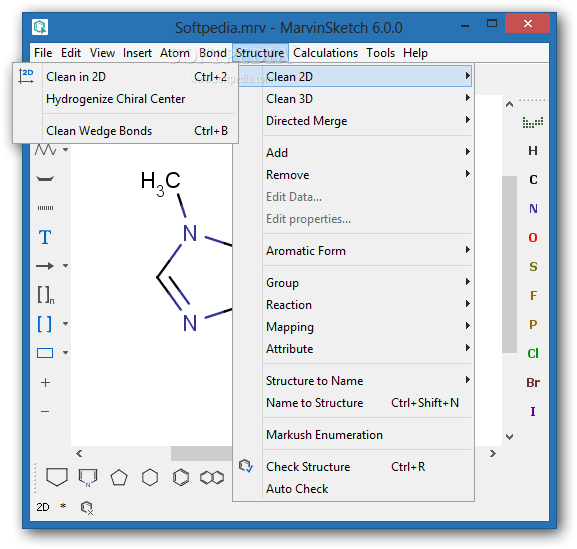Image resolution: width=577 pixels, height=549 pixels.
Task: Open the Edit menu
Action: [x=71, y=53]
